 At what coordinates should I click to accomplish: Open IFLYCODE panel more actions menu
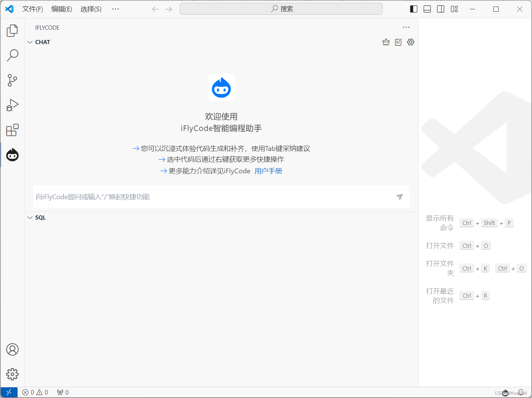[406, 27]
